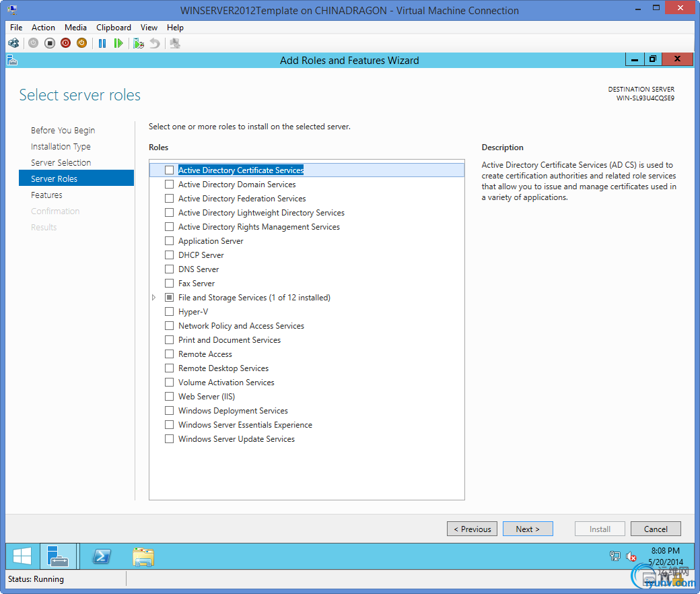Check Remote Desktop Services
The width and height of the screenshot is (700, 594).
tap(169, 368)
